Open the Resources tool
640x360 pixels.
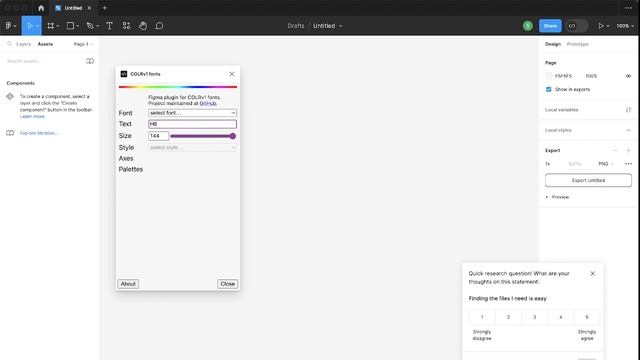tap(127, 26)
